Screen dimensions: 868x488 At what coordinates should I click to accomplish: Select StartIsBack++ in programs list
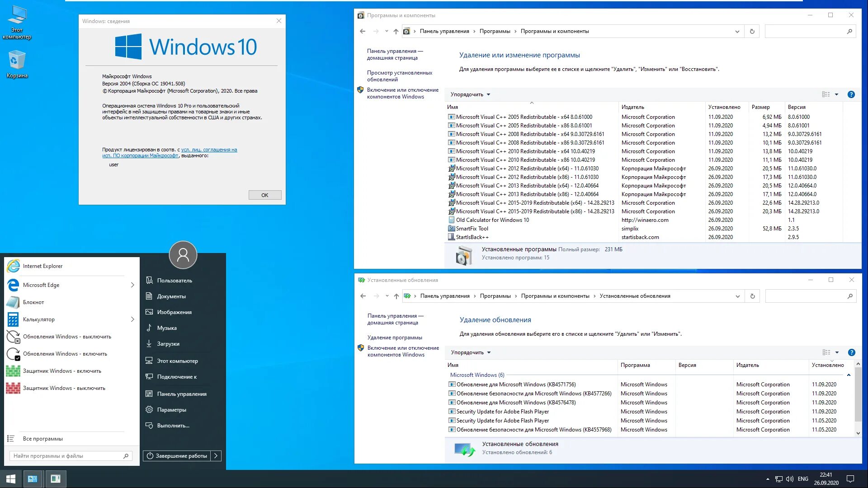[472, 237]
